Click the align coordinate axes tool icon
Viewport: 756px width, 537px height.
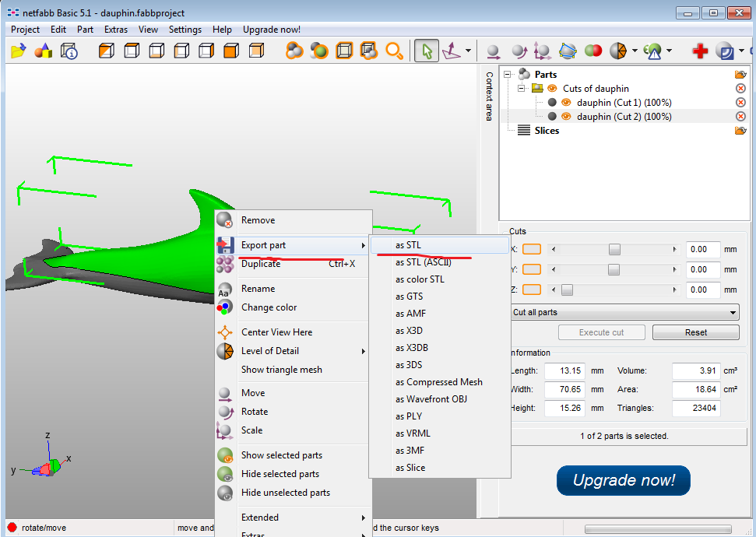point(452,51)
